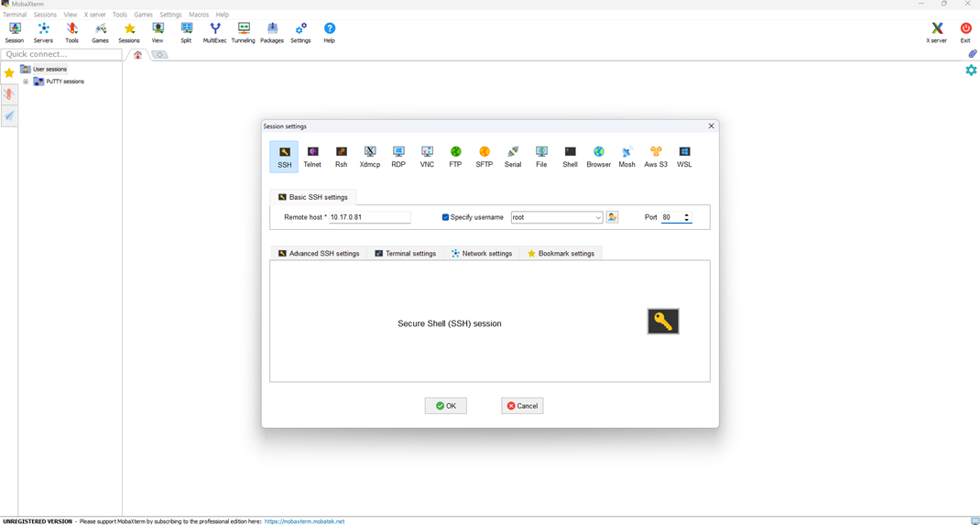Screen dimensions: 980x525
Task: Open the username dropdown list
Action: pos(598,217)
